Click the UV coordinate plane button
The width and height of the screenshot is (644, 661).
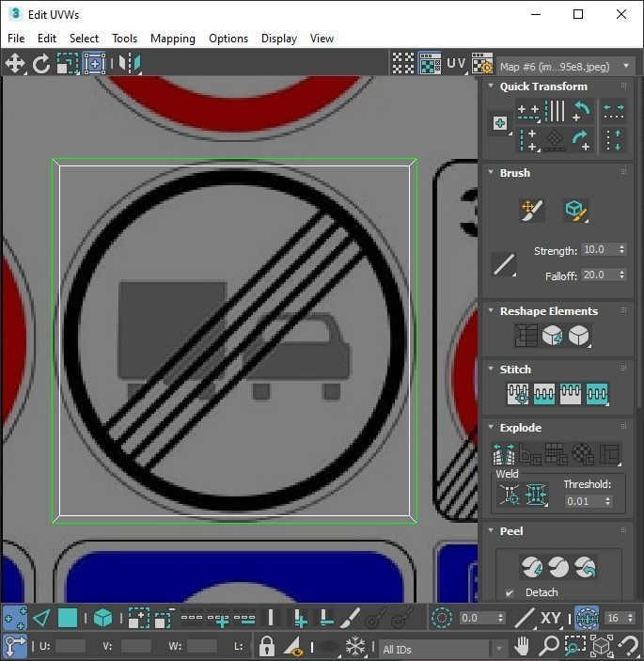[456, 64]
